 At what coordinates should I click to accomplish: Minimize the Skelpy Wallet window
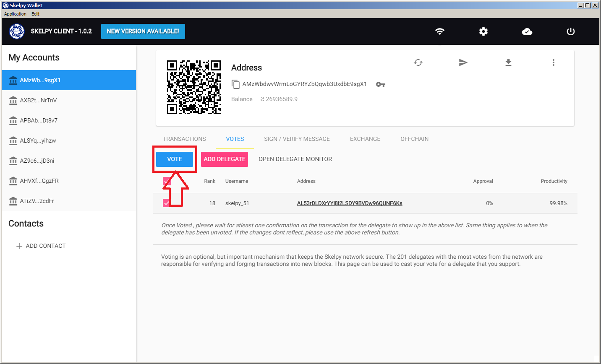580,5
